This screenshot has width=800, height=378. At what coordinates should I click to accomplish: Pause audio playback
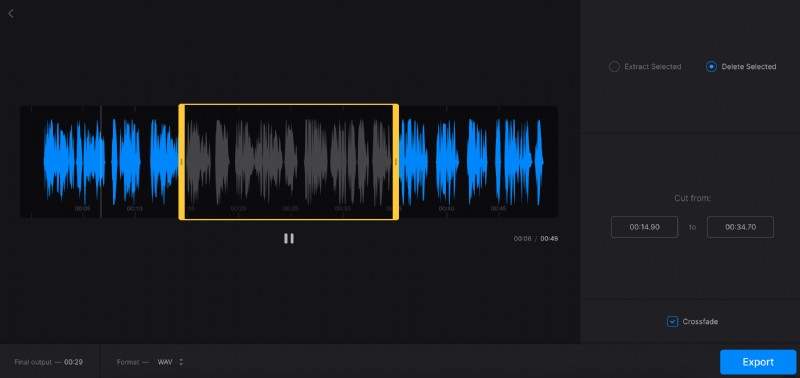click(289, 238)
